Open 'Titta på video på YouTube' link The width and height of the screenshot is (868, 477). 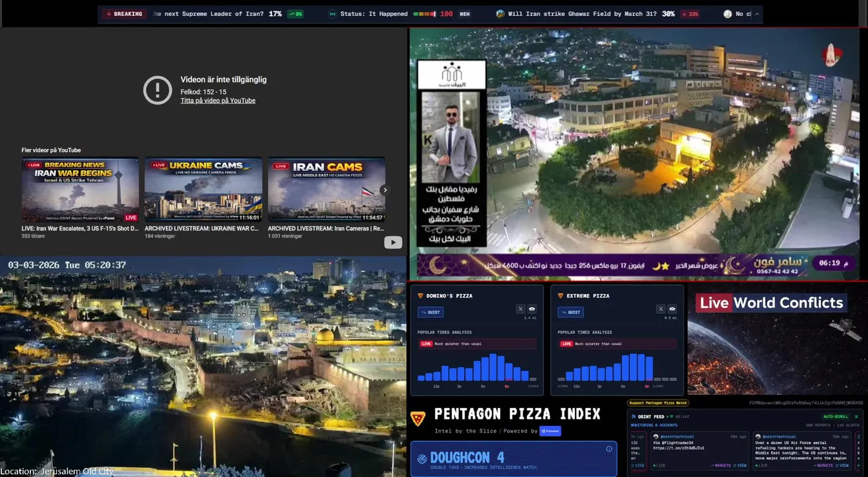tap(217, 101)
